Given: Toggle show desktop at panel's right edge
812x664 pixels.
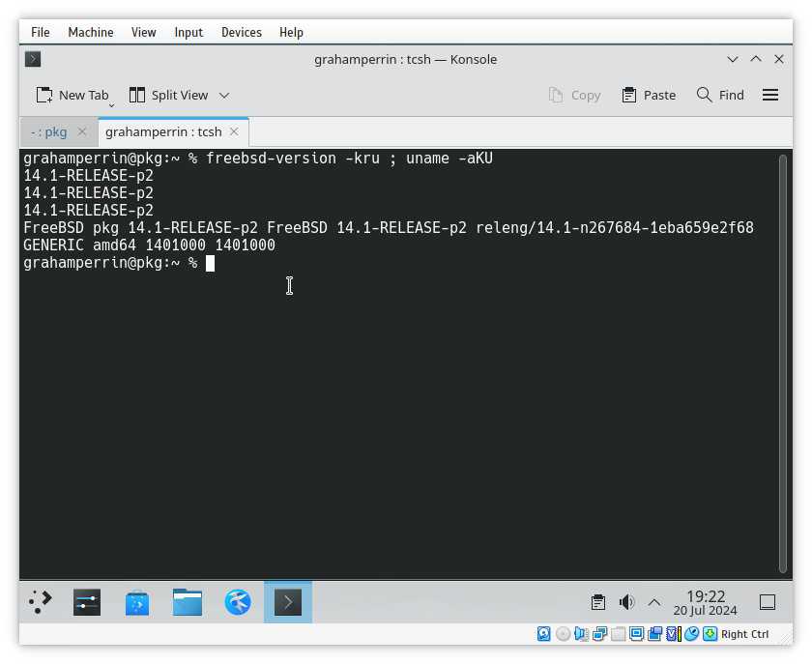Looking at the screenshot, I should [x=767, y=602].
